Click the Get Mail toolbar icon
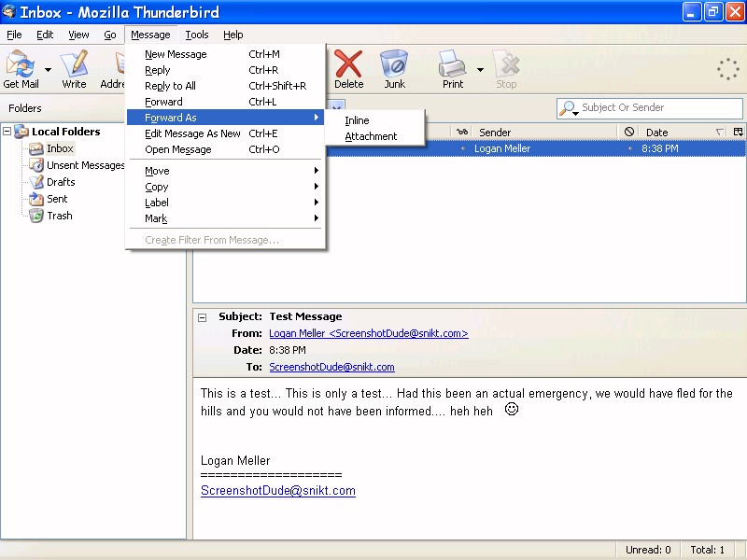This screenshot has height=560, width=747. click(21, 69)
